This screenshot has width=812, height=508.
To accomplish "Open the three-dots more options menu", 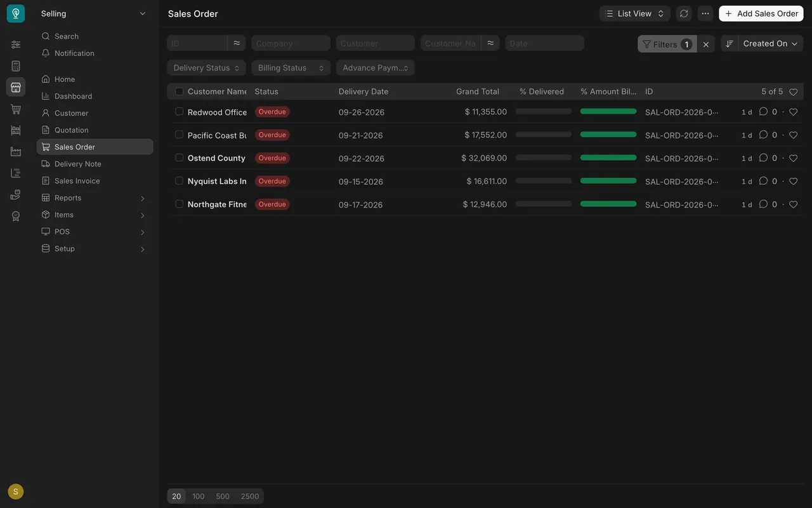I will tap(705, 13).
